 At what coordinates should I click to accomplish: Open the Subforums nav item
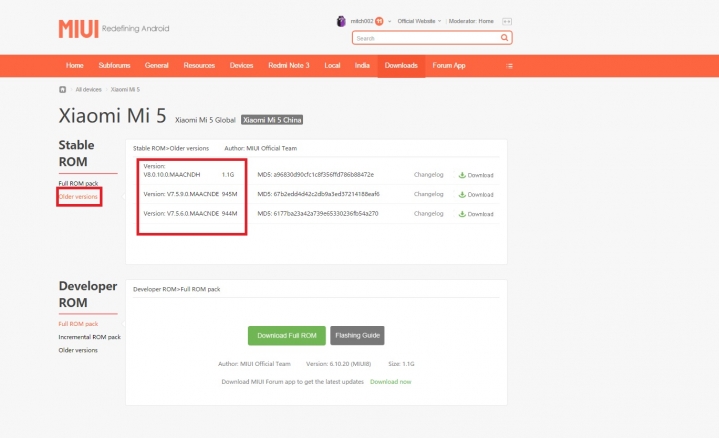click(114, 66)
